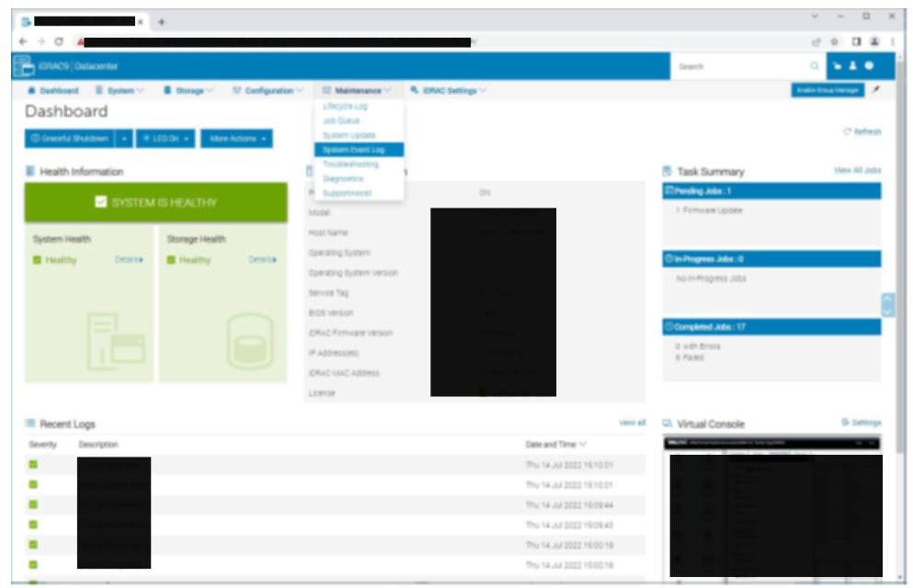Click the group manager key icon in header
This screenshot has height=588, width=913.
pos(838,65)
